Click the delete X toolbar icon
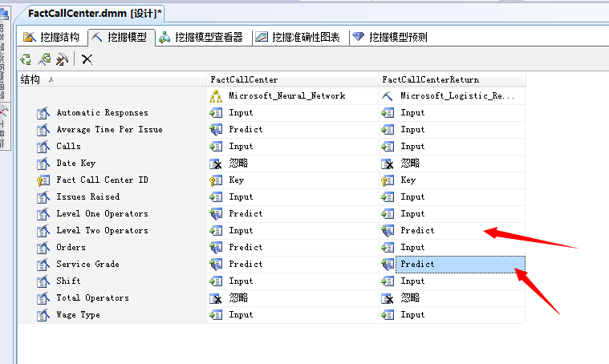The height and width of the screenshot is (364, 609). click(x=87, y=59)
